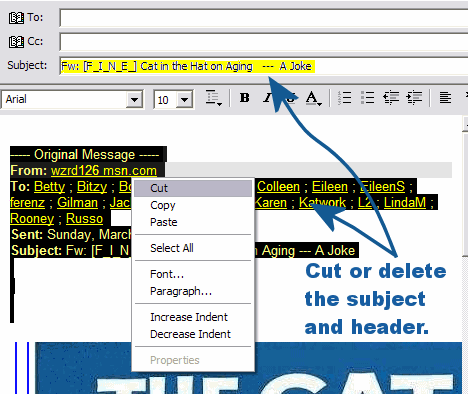
Task: Toggle Italic formatting
Action: pyautogui.click(x=267, y=98)
